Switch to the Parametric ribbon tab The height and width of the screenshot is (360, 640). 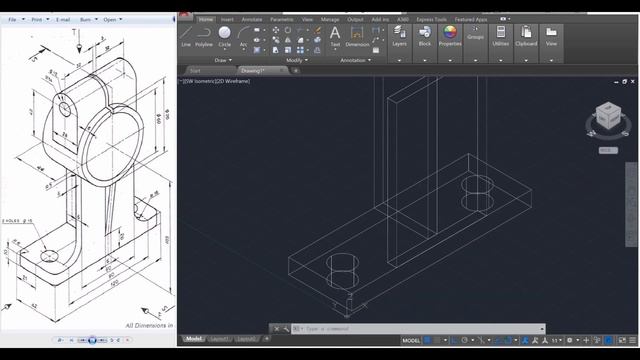[282, 19]
